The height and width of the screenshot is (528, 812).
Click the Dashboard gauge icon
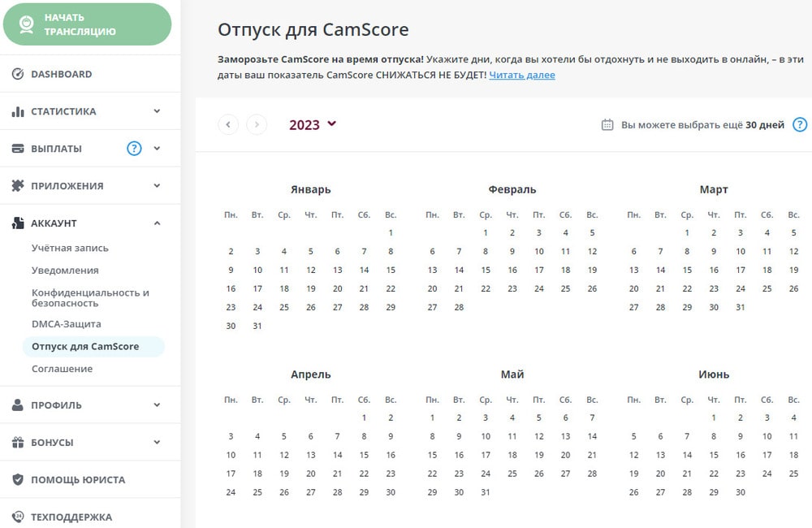pos(18,74)
